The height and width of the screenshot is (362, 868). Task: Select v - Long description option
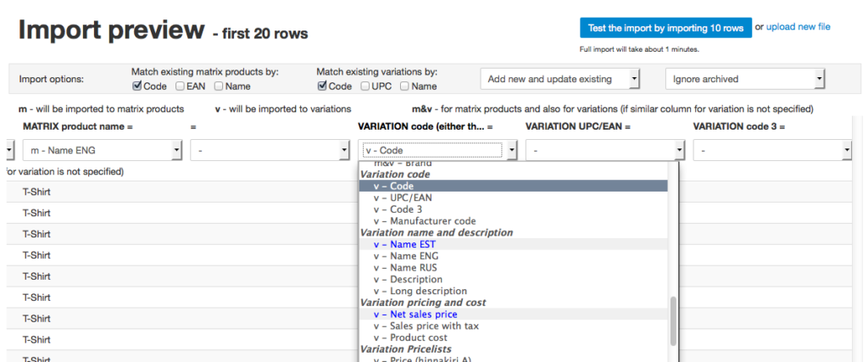click(513, 291)
